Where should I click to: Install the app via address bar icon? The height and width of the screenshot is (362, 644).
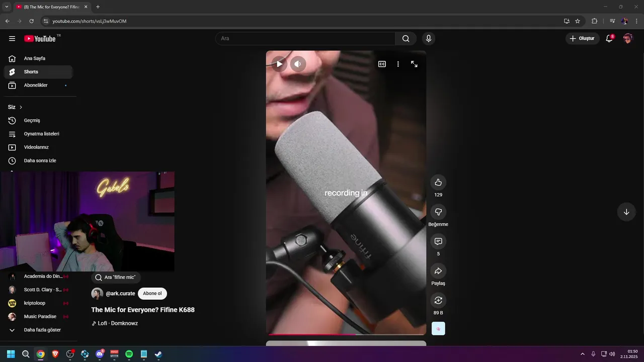(x=567, y=21)
